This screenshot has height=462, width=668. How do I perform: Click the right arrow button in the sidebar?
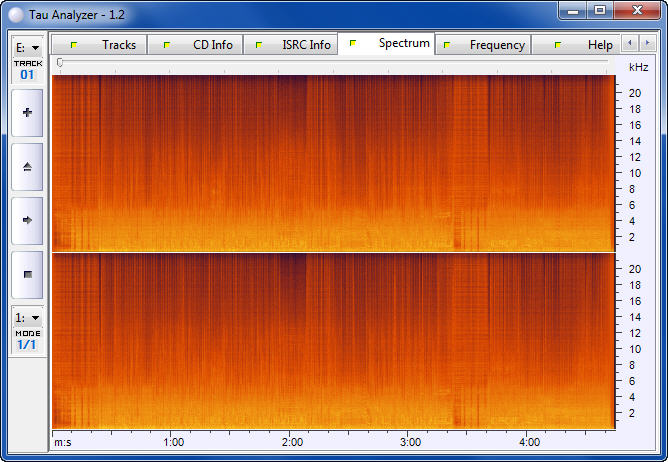coord(27,220)
